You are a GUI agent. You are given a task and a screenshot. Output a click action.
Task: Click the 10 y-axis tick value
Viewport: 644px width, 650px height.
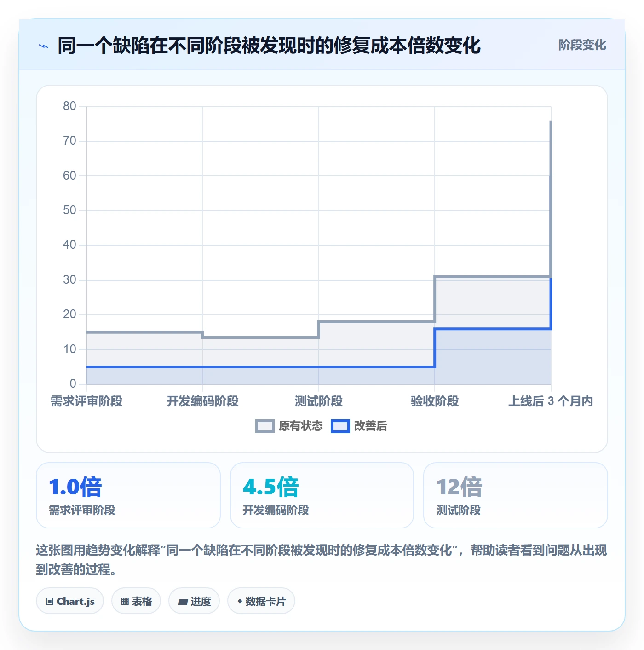tap(69, 349)
